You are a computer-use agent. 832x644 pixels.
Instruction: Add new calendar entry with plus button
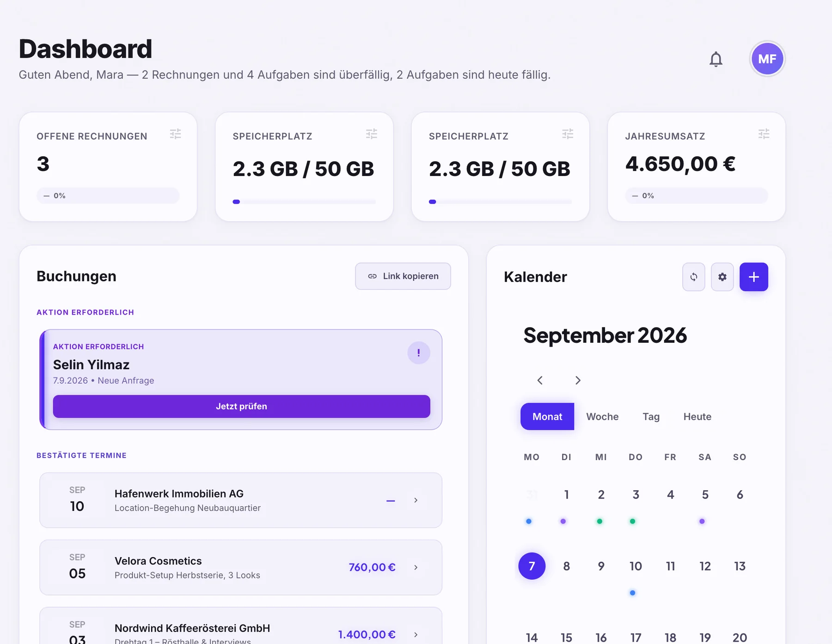click(x=754, y=277)
